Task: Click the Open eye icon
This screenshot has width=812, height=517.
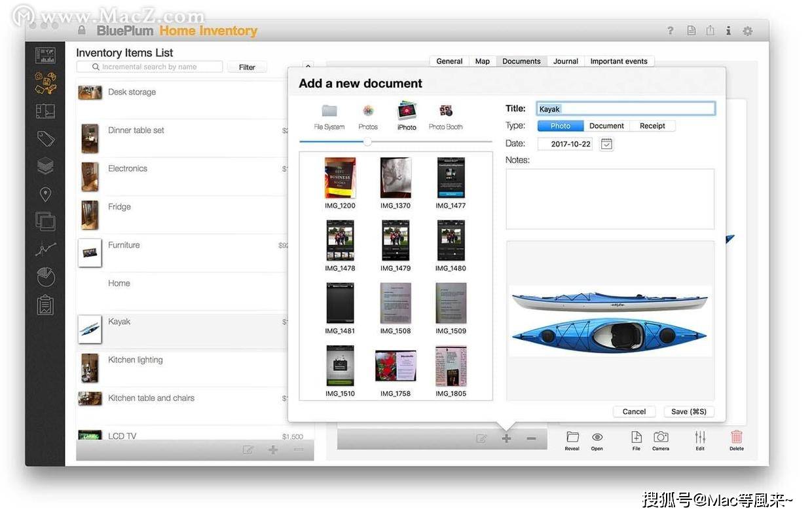Action: 597,441
